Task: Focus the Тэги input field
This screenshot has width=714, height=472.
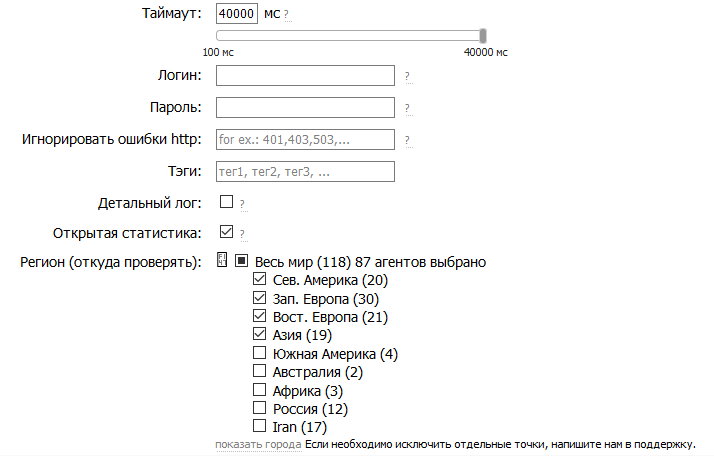Action: click(305, 172)
